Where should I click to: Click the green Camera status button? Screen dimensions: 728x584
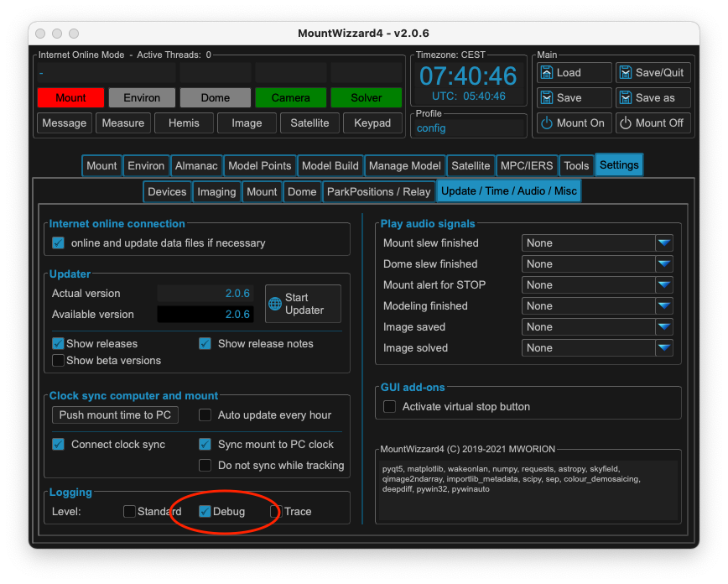click(x=291, y=97)
